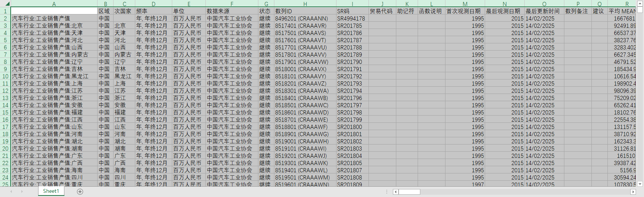This screenshot has width=644, height=197.
Task: Click cell SR201793
Action: click(x=352, y=83)
